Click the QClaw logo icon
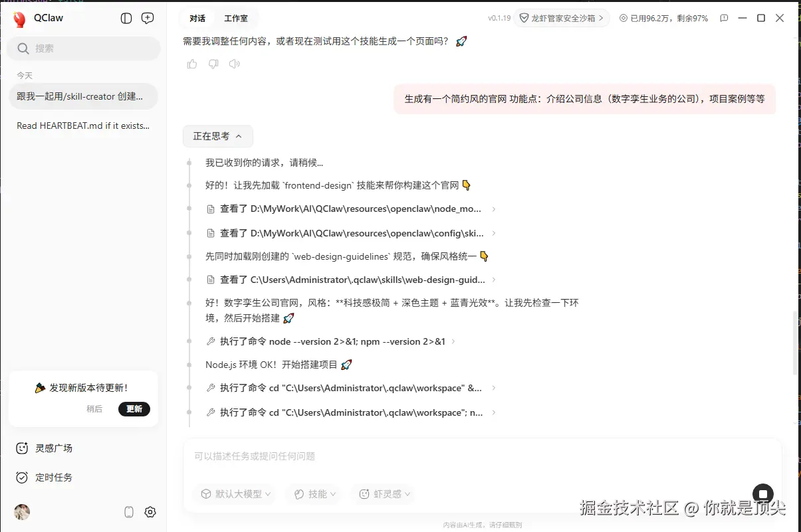The width and height of the screenshot is (801, 532). pyautogui.click(x=19, y=18)
